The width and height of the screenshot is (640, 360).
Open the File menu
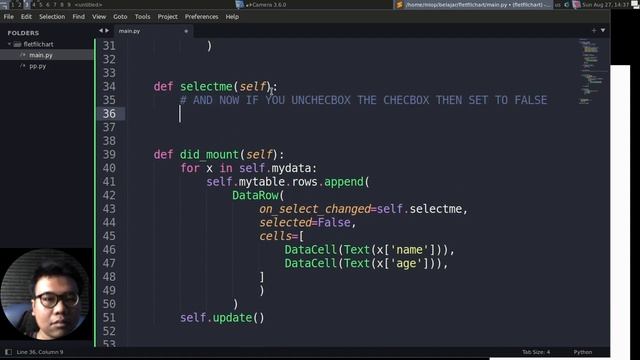[9, 17]
